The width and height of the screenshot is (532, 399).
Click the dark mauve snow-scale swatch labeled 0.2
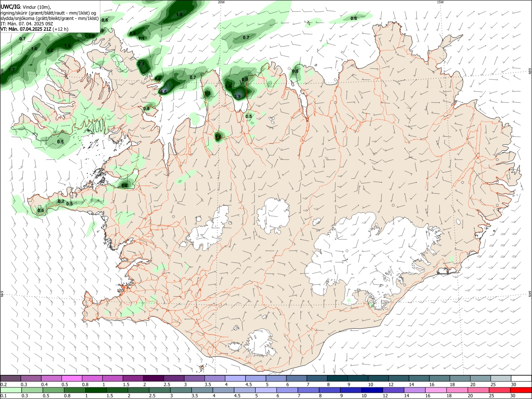[x=10, y=379]
